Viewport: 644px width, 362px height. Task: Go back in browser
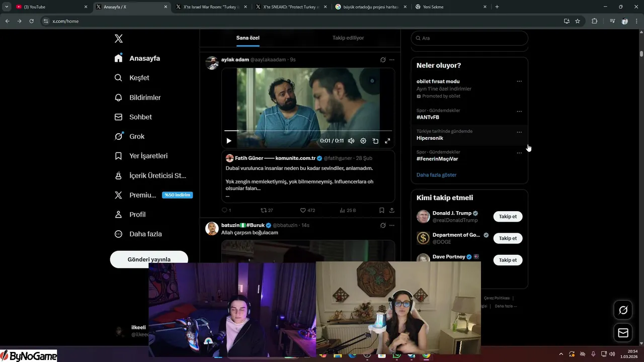click(7, 21)
